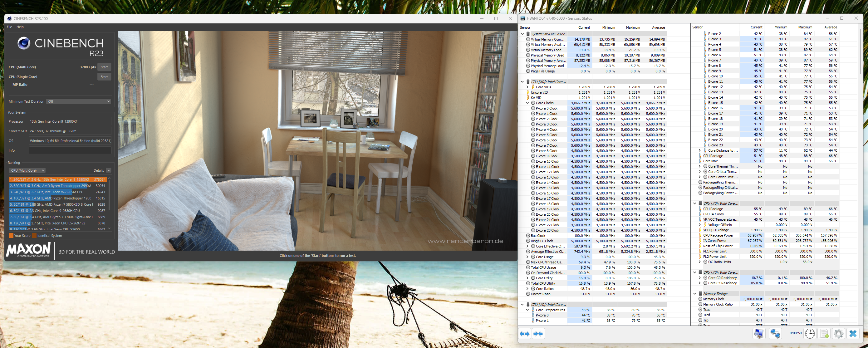Start logging with the document plus icon
This screenshot has width=868, height=348.
pos(824,334)
